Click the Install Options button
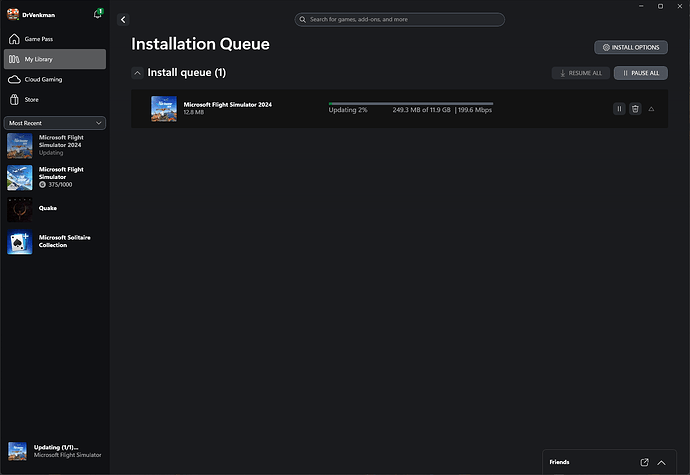The width and height of the screenshot is (690, 475). [631, 47]
